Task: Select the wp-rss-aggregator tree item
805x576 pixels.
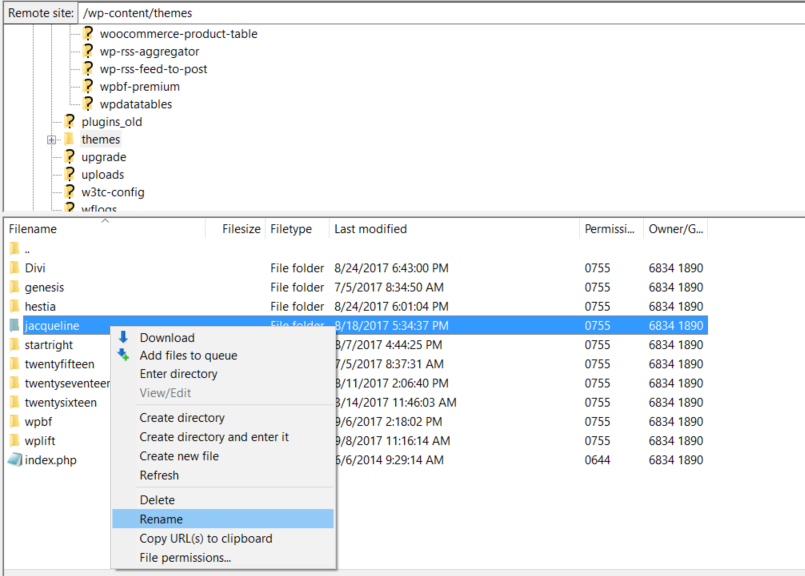Action: (149, 51)
